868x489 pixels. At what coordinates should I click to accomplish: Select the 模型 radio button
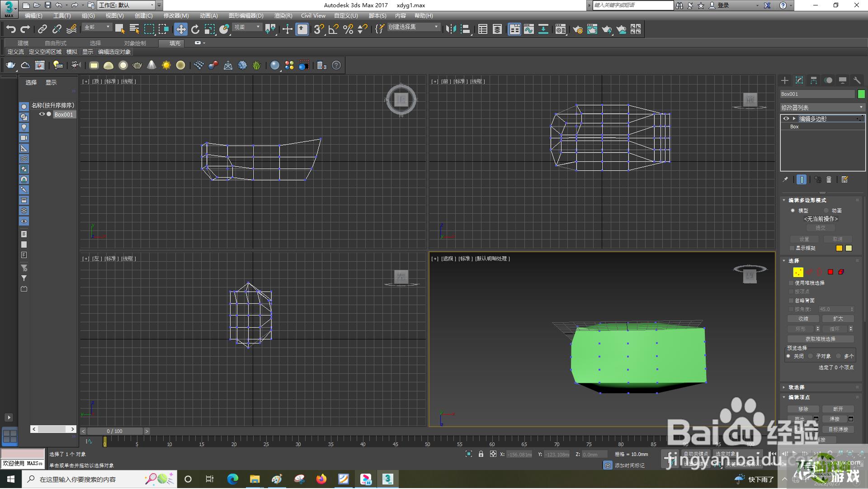793,211
